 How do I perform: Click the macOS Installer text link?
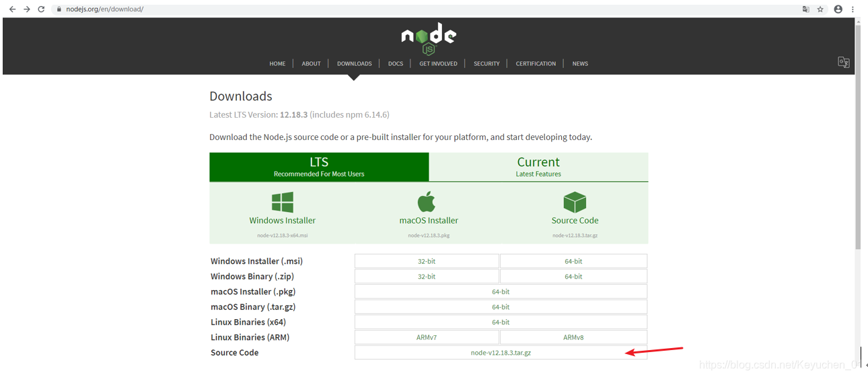[x=429, y=220]
